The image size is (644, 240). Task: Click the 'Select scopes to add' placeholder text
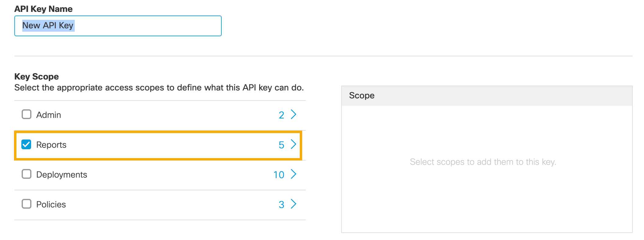pos(483,162)
